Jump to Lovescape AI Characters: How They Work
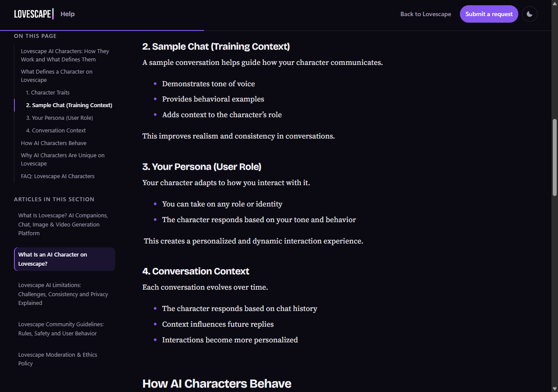This screenshot has height=392, width=558. (x=65, y=55)
